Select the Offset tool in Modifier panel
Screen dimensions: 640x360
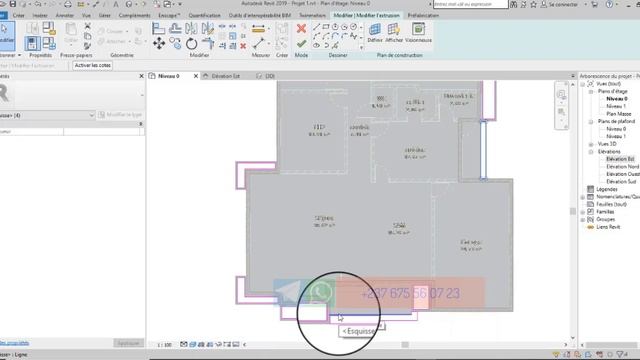(175, 29)
